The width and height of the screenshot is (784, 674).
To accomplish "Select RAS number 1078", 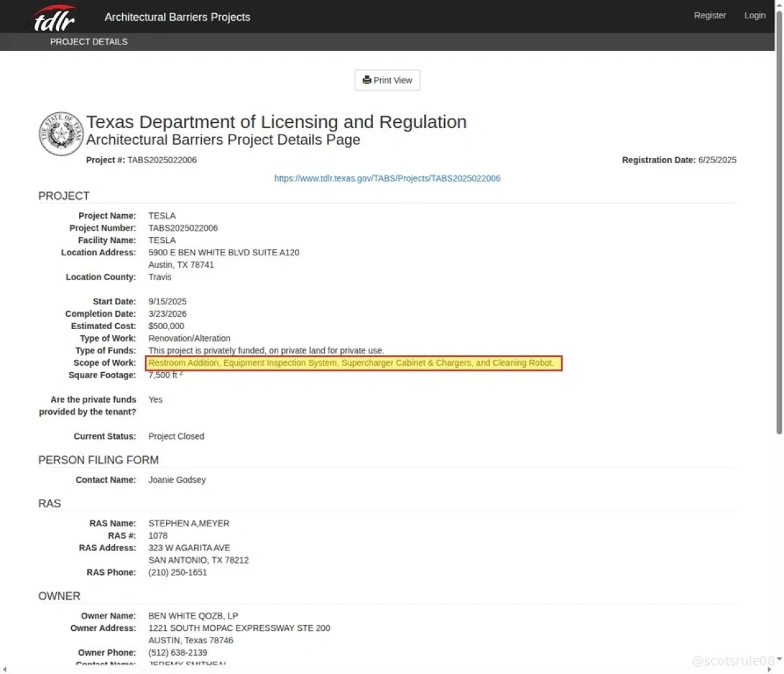I will [x=158, y=536].
